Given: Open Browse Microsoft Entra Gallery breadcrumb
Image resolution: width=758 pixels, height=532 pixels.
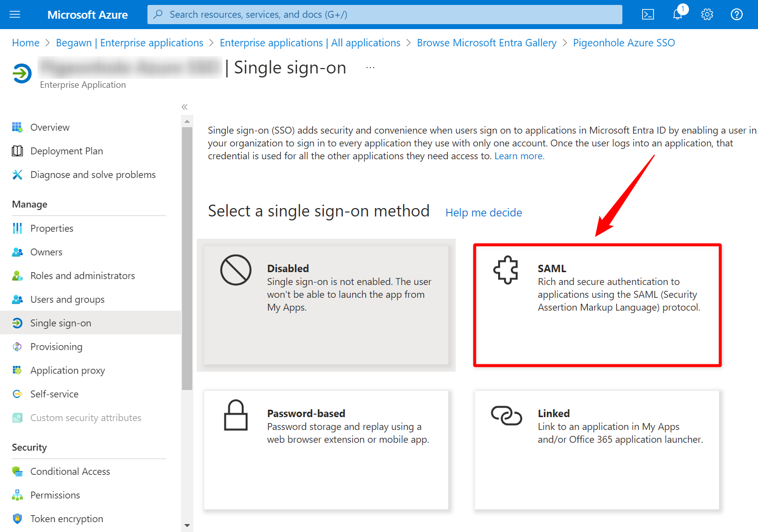Looking at the screenshot, I should coord(487,43).
